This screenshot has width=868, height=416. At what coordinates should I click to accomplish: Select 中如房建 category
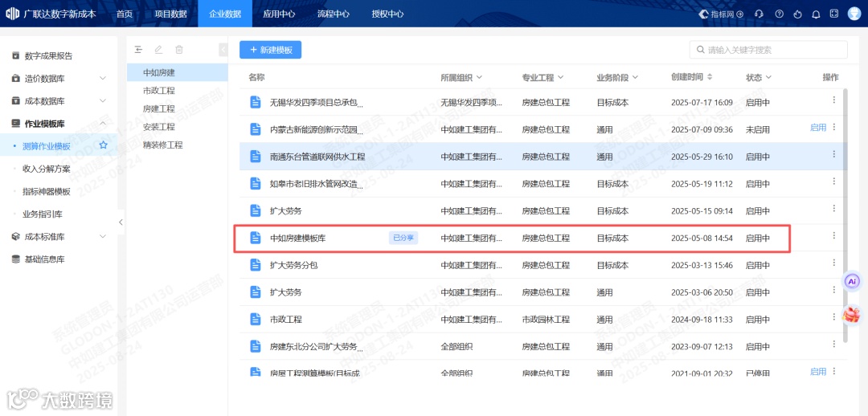[x=177, y=72]
